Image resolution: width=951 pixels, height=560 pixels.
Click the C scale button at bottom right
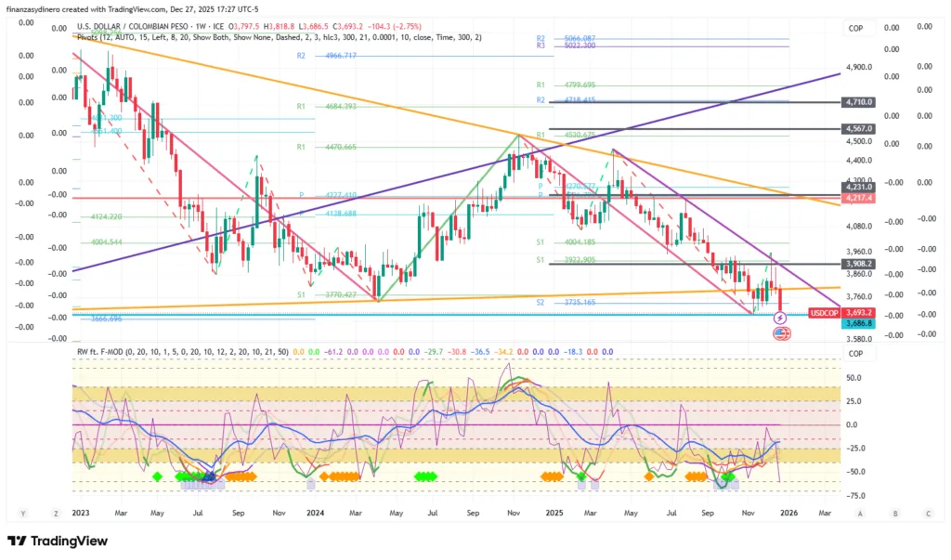coord(927,512)
